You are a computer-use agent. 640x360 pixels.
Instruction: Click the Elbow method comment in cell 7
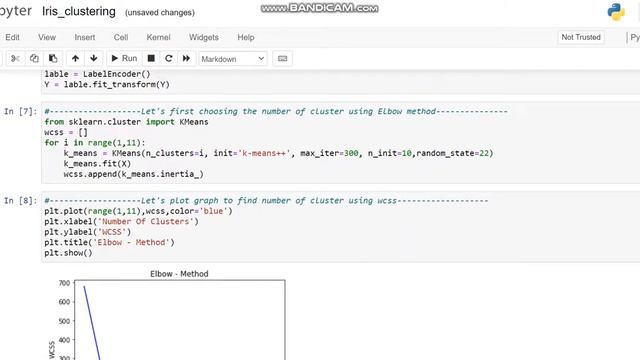click(x=276, y=111)
